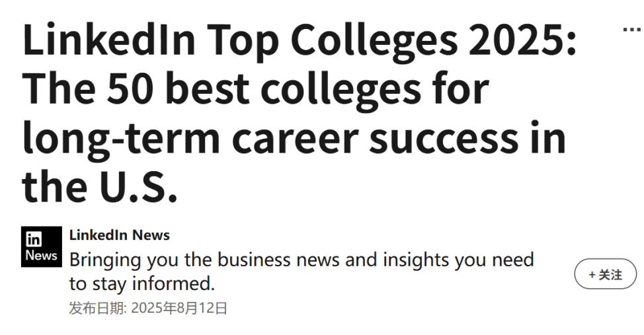Open the three-dot more options menu
Viewport: 644px width, 335px height.
633,29
